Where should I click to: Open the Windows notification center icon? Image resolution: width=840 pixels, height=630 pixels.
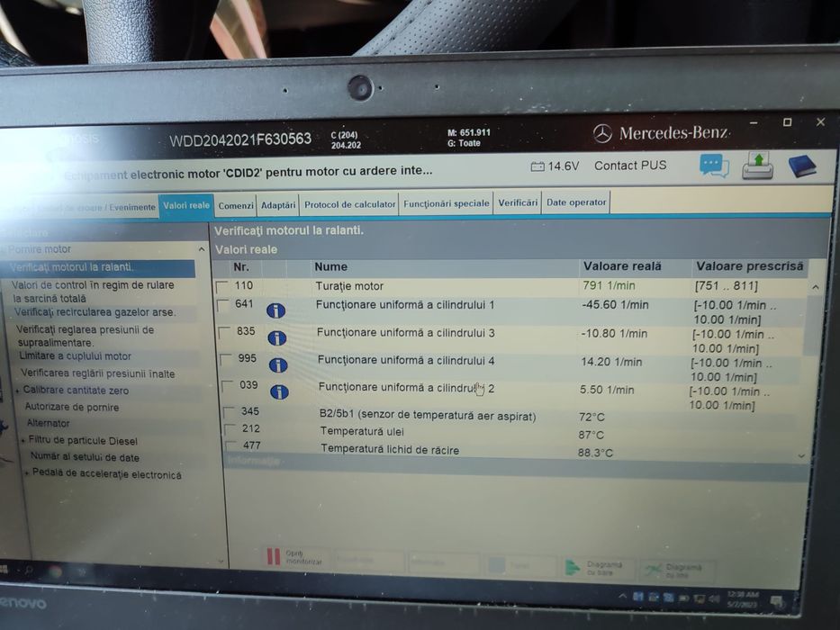click(x=777, y=602)
